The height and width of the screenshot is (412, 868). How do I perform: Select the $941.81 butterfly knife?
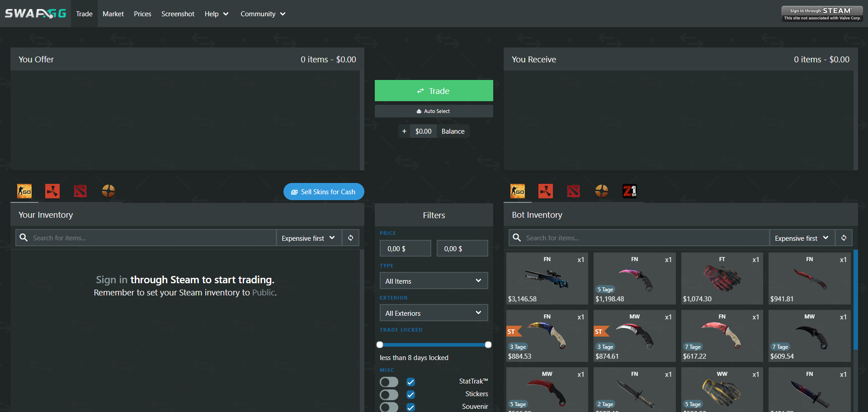coord(810,278)
